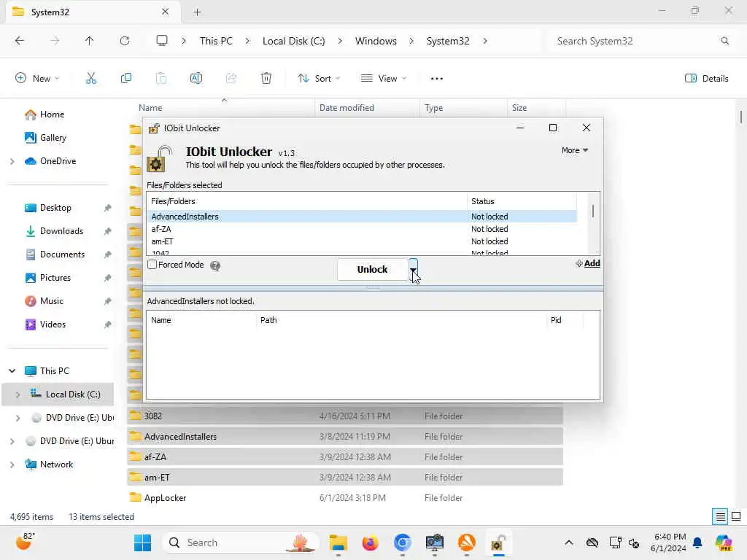This screenshot has width=747, height=560.
Task: Click This PC in the address breadcrumb
Action: coord(216,41)
